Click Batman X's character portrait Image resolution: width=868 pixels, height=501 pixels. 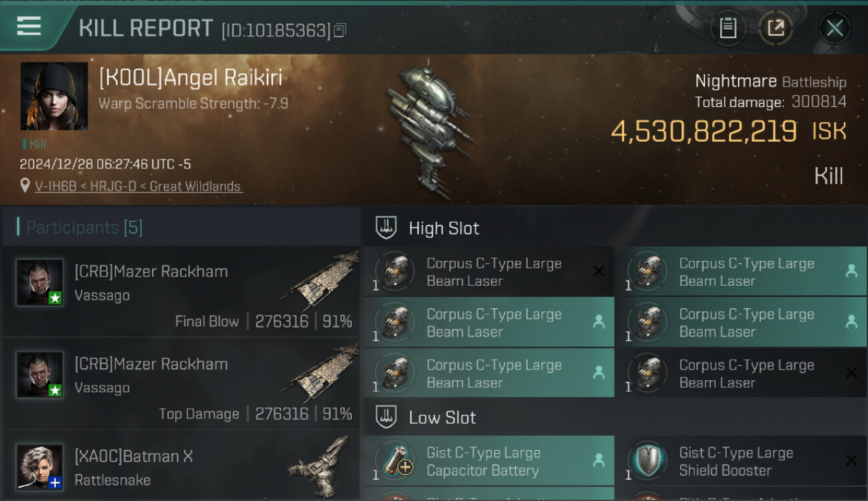point(40,466)
